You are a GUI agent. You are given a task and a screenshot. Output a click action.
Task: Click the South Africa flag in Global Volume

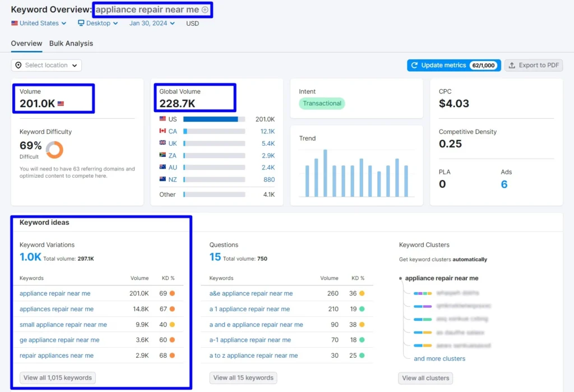coord(163,155)
